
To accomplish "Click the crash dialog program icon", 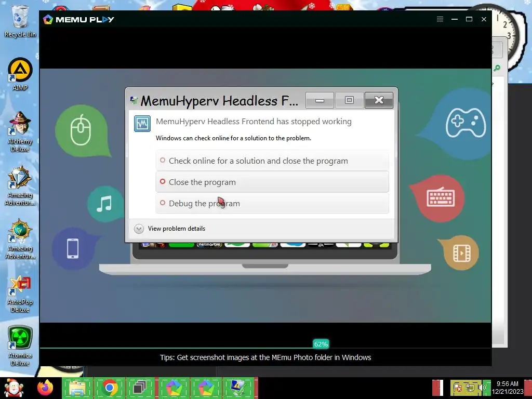I will tap(142, 124).
